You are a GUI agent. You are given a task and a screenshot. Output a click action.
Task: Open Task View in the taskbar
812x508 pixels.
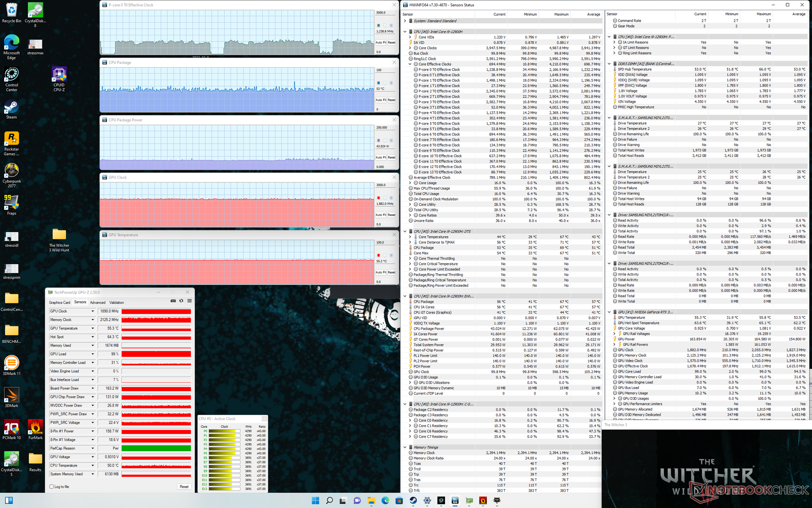(343, 500)
